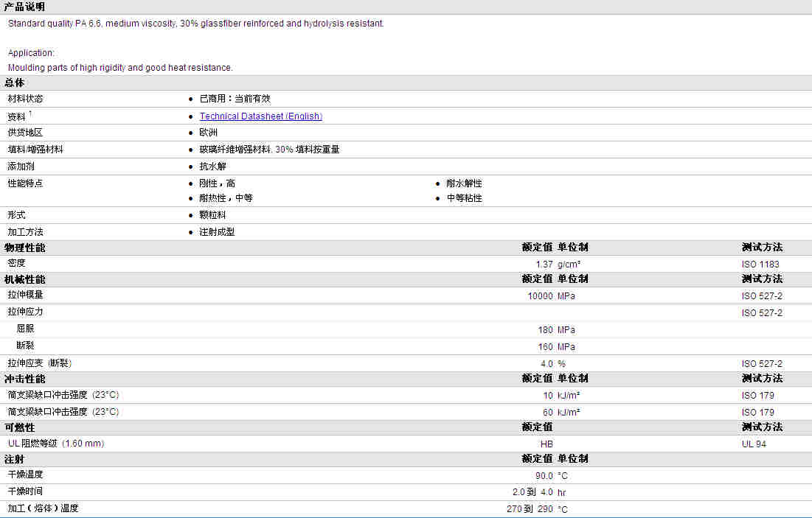Click ISO 527-2 in 拉伸模量 row
Screen dimensions: 812x518
pos(763,296)
